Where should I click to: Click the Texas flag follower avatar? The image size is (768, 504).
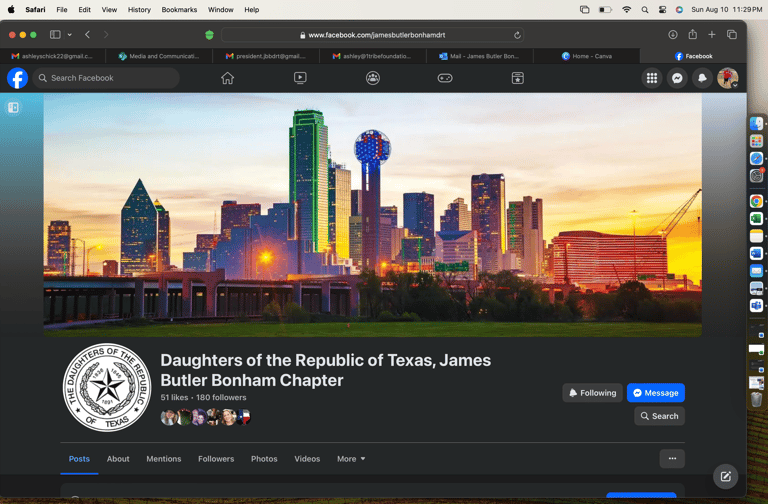coord(243,417)
